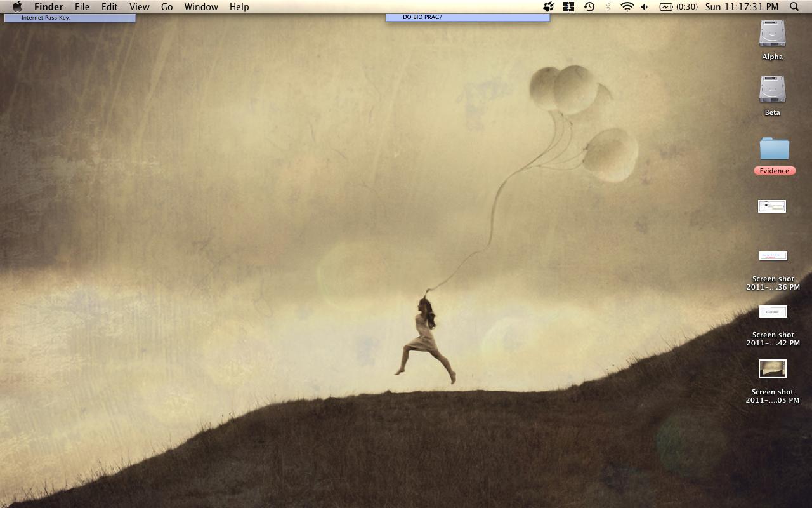Click the Screen shot 2011-....36 PM label

click(x=773, y=283)
